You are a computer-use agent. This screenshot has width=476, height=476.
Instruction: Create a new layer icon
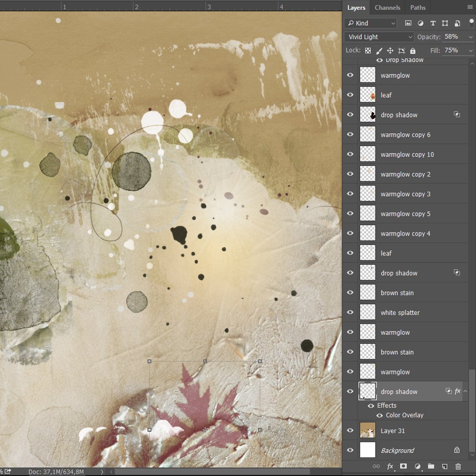(x=444, y=466)
